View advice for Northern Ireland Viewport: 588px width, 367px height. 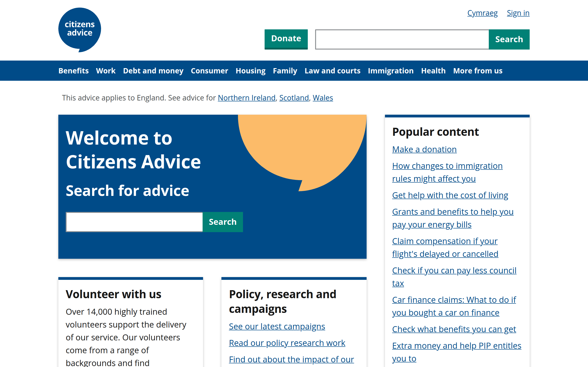point(246,97)
